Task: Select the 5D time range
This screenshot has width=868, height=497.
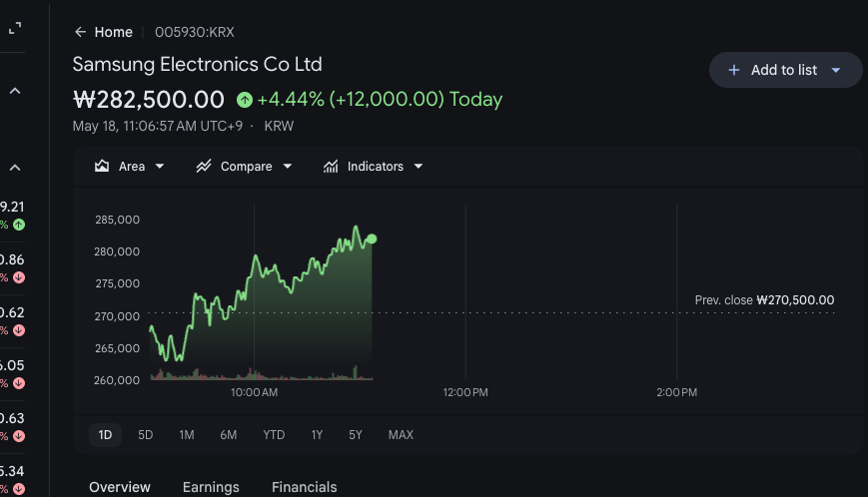Action: (145, 434)
